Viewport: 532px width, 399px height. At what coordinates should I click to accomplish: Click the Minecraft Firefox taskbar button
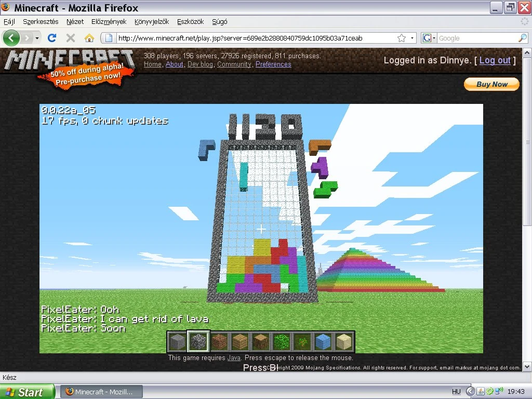(x=101, y=392)
